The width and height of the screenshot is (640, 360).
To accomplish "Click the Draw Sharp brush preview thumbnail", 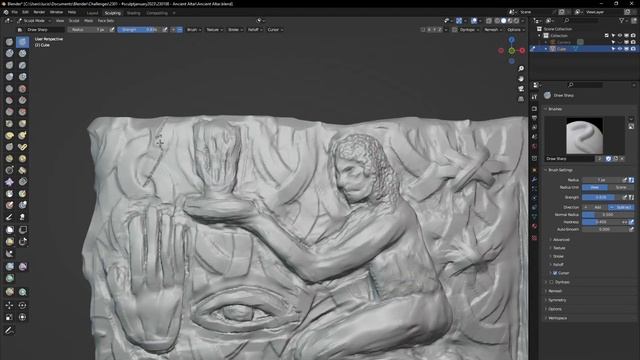I will [584, 136].
